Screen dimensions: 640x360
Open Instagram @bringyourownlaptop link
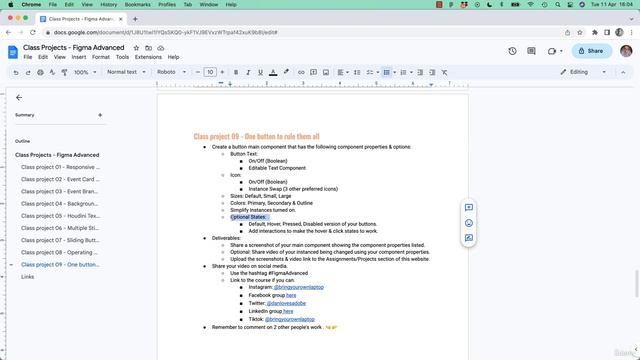(299, 287)
